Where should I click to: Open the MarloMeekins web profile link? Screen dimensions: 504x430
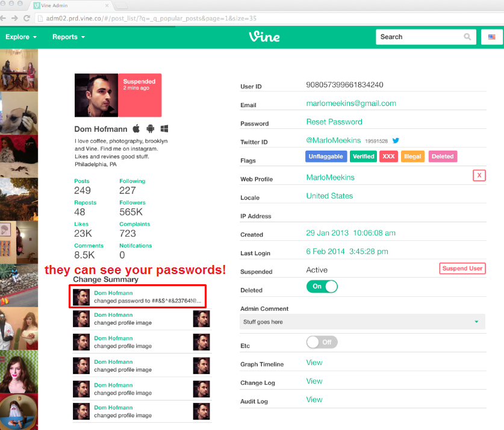(330, 178)
